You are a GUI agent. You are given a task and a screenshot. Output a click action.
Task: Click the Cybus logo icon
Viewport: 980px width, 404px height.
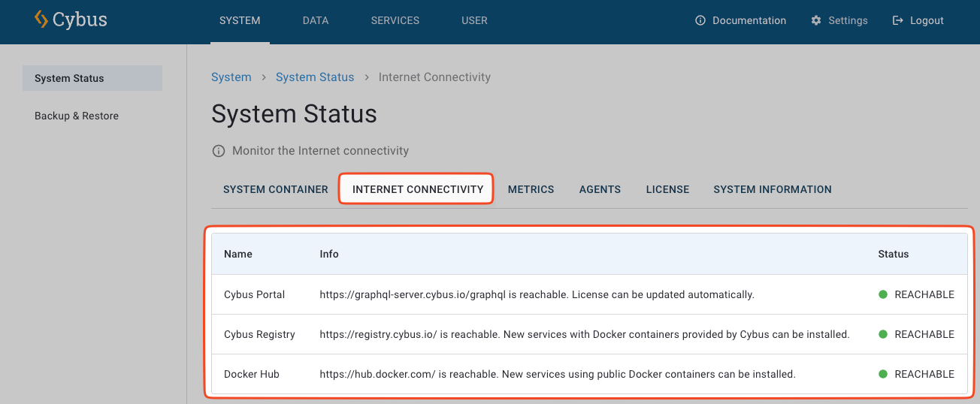coord(41,20)
